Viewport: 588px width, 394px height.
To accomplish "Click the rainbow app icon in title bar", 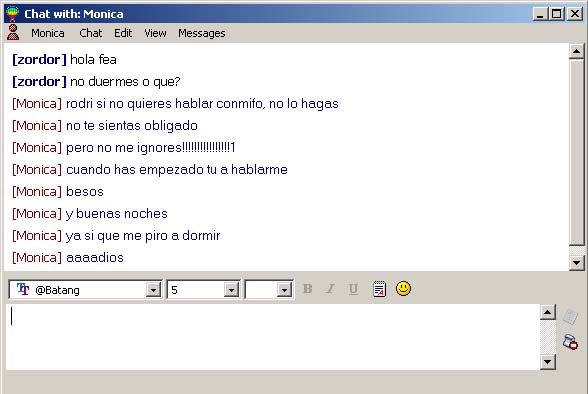I will [x=13, y=14].
